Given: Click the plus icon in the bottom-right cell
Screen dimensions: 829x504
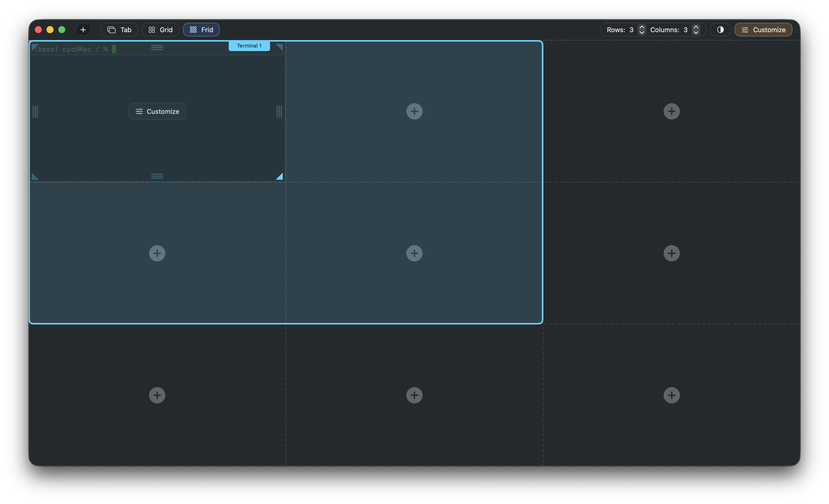Looking at the screenshot, I should (x=672, y=395).
